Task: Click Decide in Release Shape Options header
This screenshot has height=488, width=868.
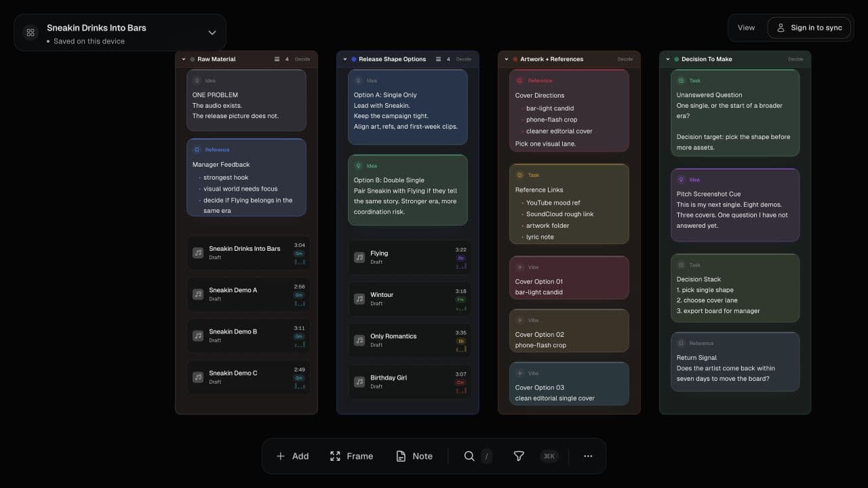Action: click(x=464, y=59)
